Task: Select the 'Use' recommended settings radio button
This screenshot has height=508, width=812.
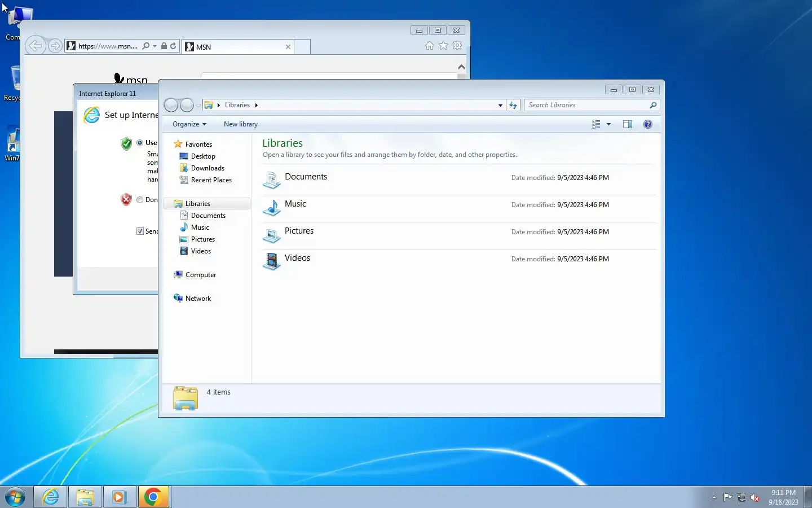Action: tap(140, 143)
